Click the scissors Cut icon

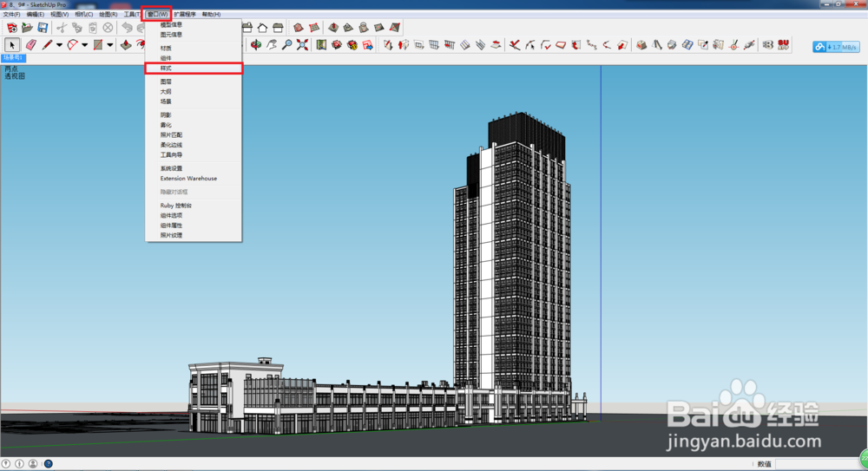[62, 28]
